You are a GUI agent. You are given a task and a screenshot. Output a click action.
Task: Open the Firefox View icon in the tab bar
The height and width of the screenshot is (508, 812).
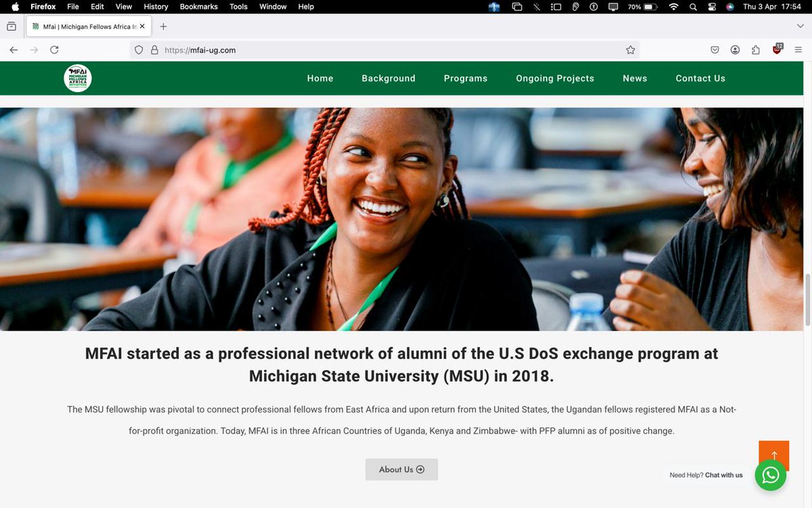click(12, 26)
